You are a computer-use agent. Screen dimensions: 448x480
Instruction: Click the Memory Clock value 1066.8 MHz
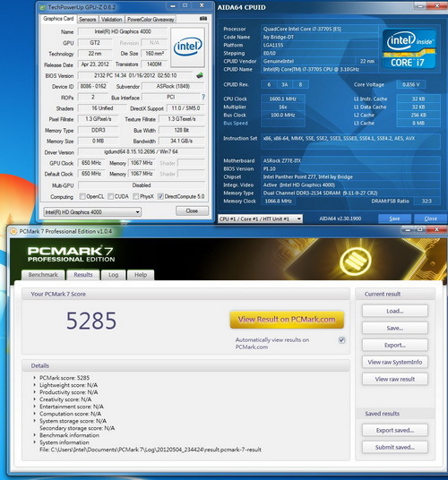point(279,201)
